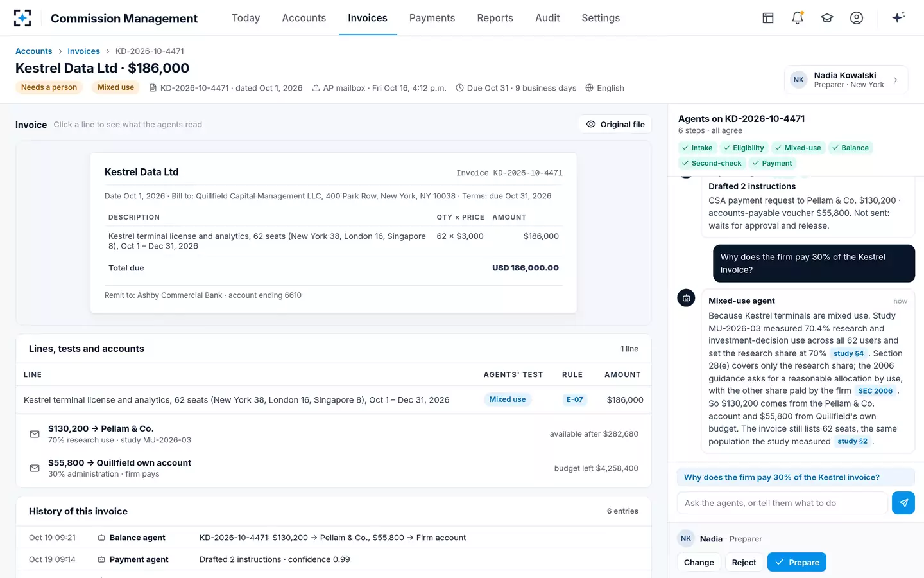Open the SEC 2006 citation chip
Viewport: 924px width, 578px height.
(875, 390)
